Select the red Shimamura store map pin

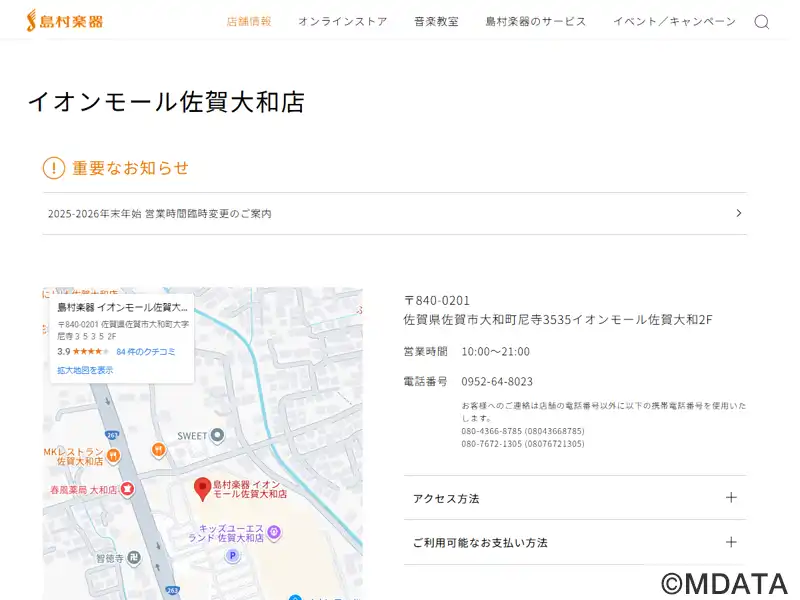[x=202, y=488]
